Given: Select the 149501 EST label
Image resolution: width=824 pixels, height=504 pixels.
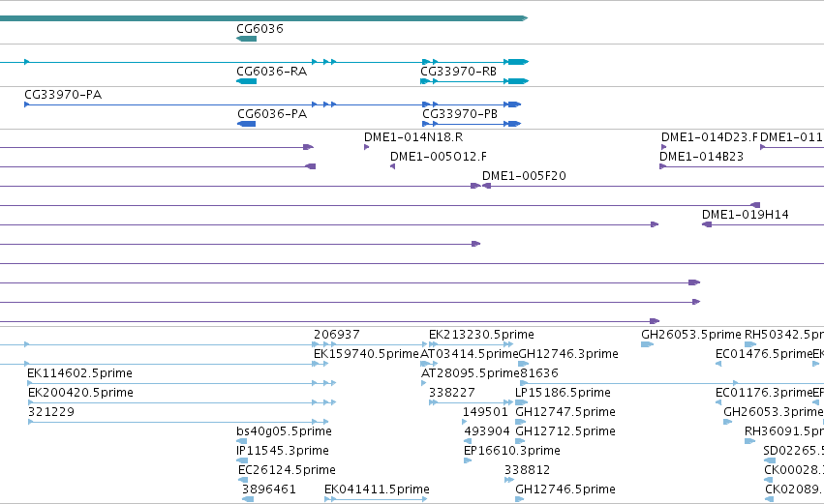Looking at the screenshot, I should point(485,413).
